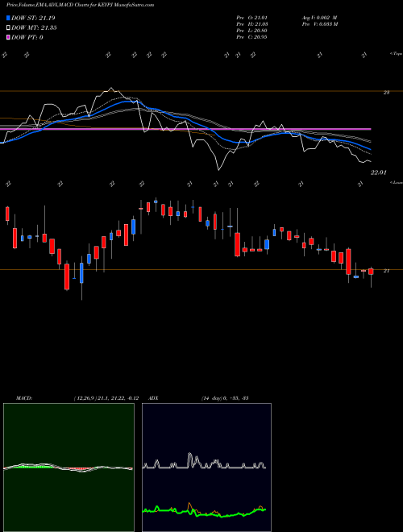403x532 pixels.
Task: Click the white DOW MT legend swatch
Action: coord(8,28)
